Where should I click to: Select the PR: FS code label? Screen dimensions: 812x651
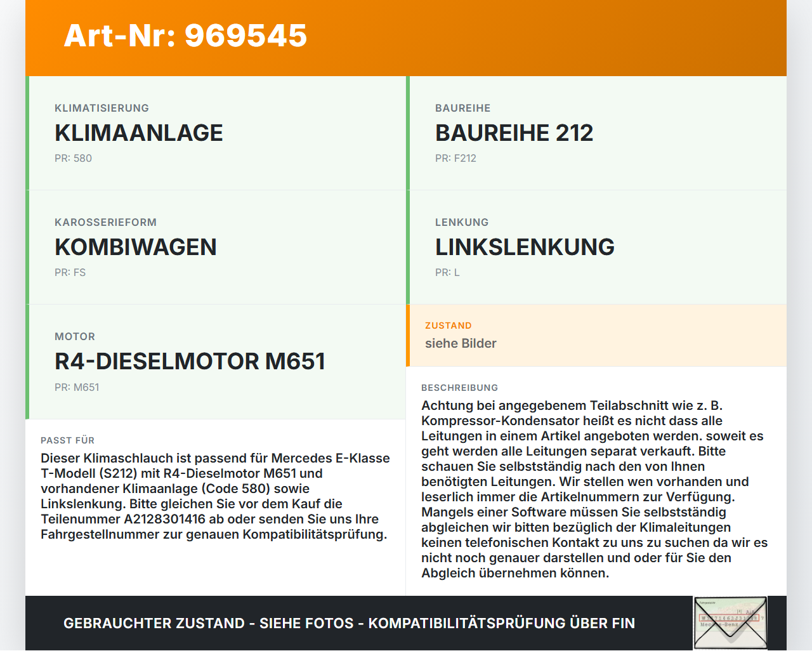(x=70, y=272)
